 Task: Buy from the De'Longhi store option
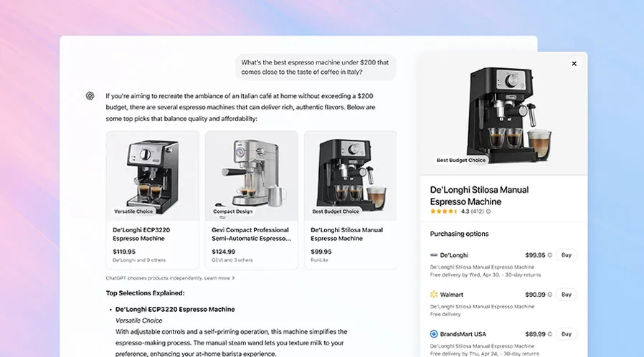pyautogui.click(x=567, y=254)
